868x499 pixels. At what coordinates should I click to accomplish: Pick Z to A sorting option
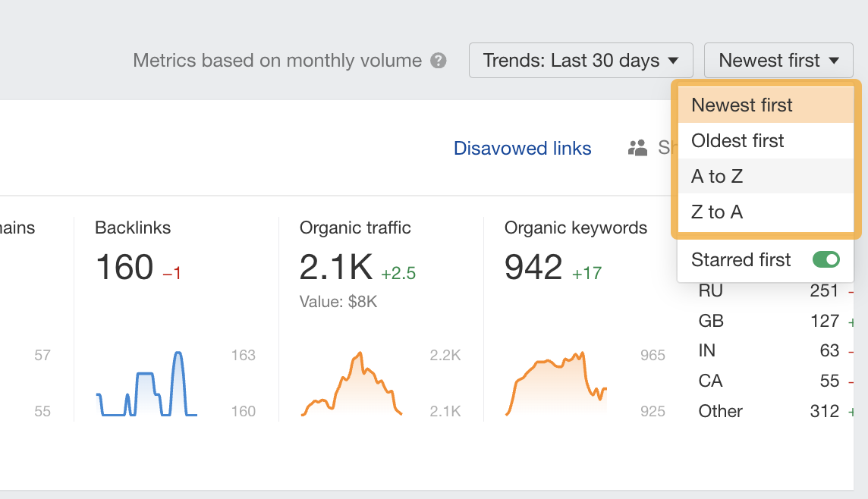point(717,212)
